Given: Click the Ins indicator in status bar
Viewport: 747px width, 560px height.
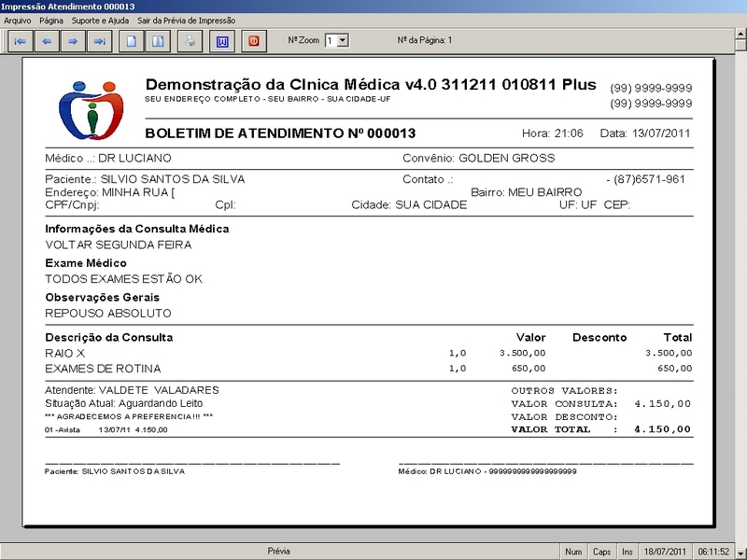Looking at the screenshot, I should (627, 552).
